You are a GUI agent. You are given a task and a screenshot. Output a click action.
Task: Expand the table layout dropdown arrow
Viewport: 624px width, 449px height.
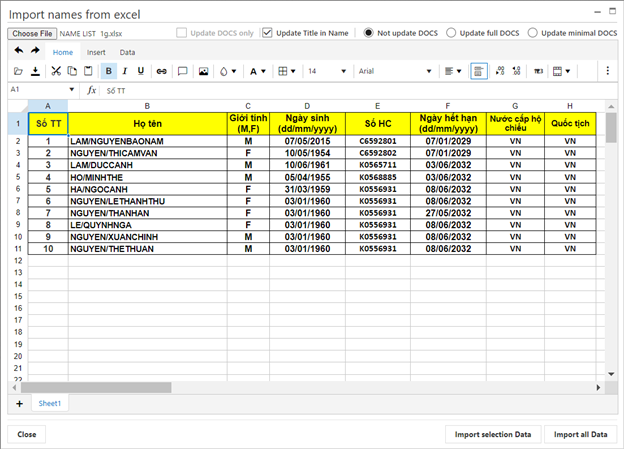pos(568,71)
